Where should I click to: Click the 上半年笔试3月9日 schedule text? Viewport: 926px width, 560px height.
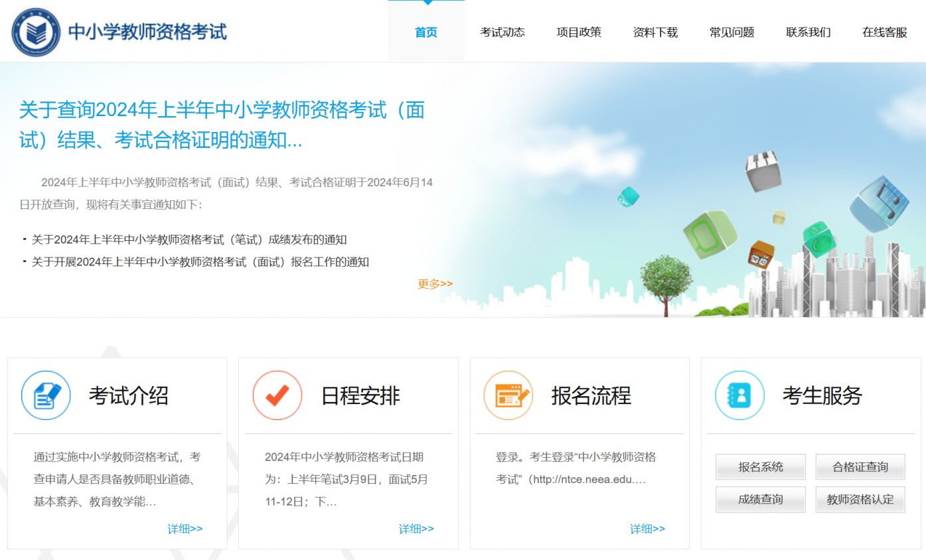347,479
